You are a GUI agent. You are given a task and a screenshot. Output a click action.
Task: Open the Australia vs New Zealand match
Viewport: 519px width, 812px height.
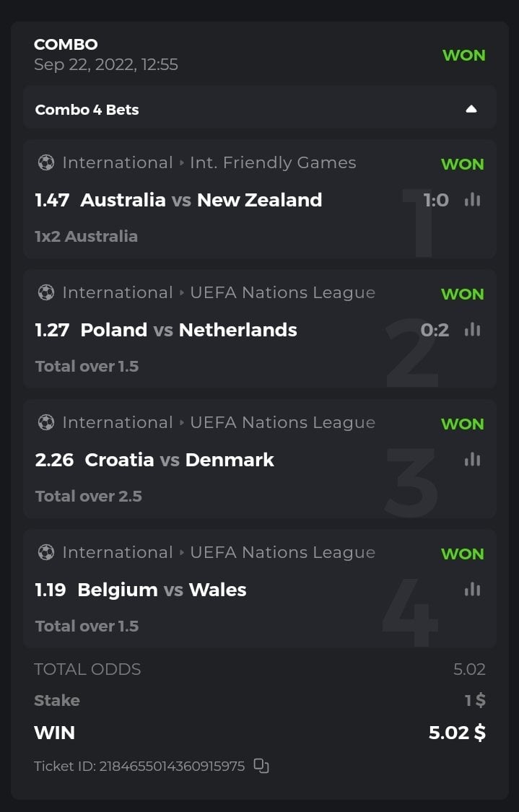[x=201, y=200]
